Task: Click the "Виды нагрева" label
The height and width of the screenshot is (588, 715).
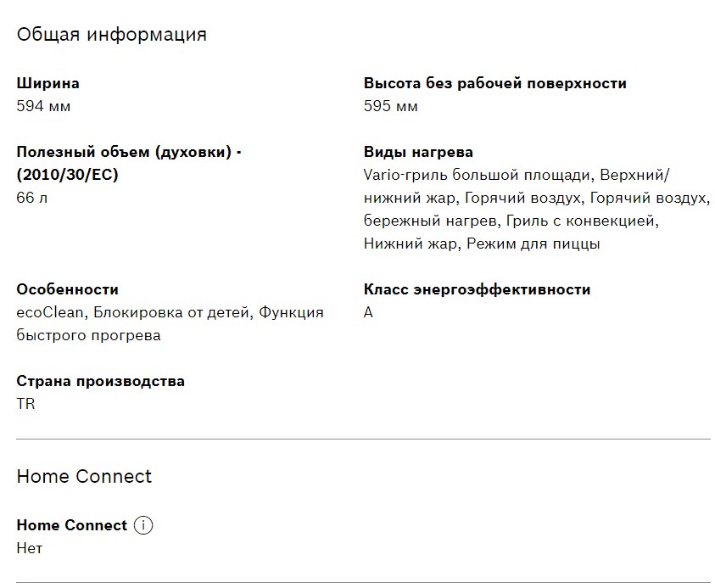Action: (418, 152)
